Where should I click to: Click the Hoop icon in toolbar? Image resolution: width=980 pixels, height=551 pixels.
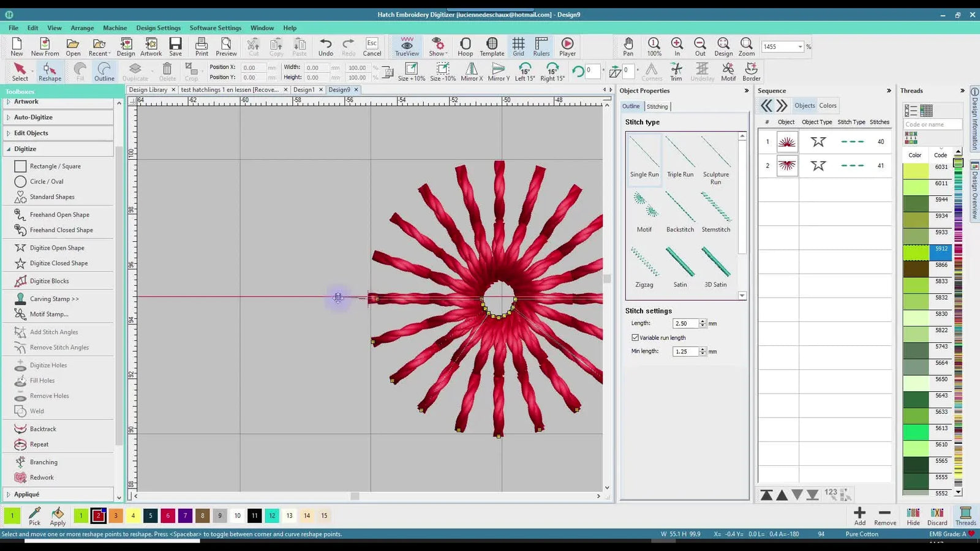(465, 47)
